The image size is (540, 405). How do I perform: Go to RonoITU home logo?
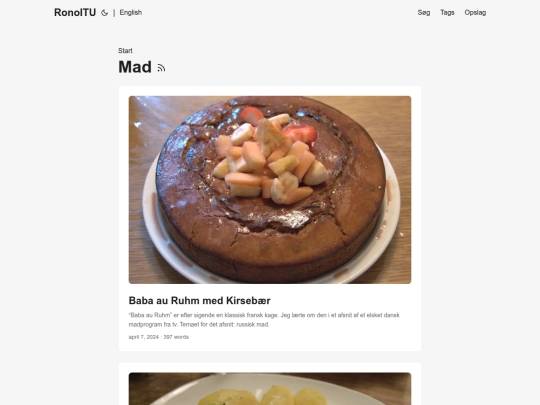click(75, 12)
